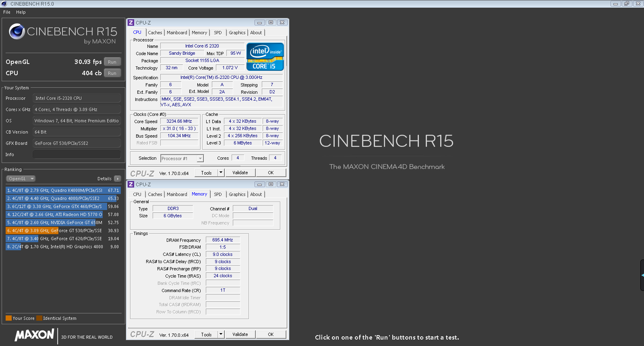This screenshot has width=644, height=346.
Task: Open the Help menu
Action: pyautogui.click(x=21, y=12)
